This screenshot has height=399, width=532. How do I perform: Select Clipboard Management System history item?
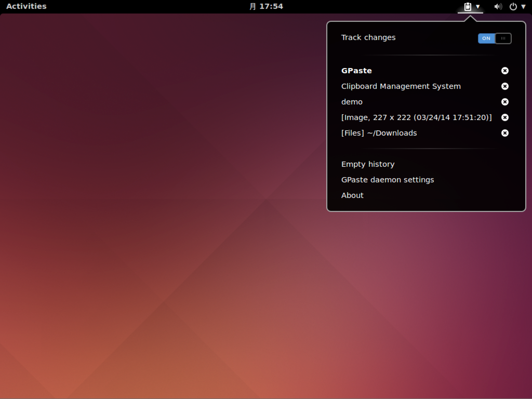click(x=401, y=86)
